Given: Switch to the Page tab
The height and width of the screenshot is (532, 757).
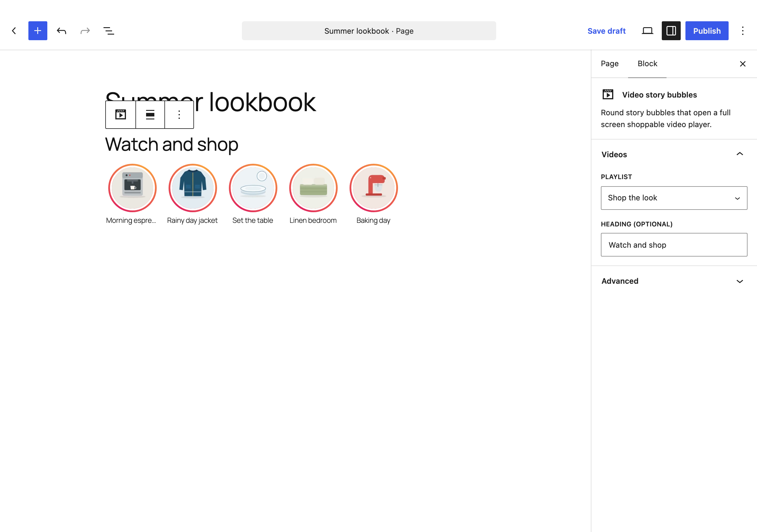Looking at the screenshot, I should 609,64.
